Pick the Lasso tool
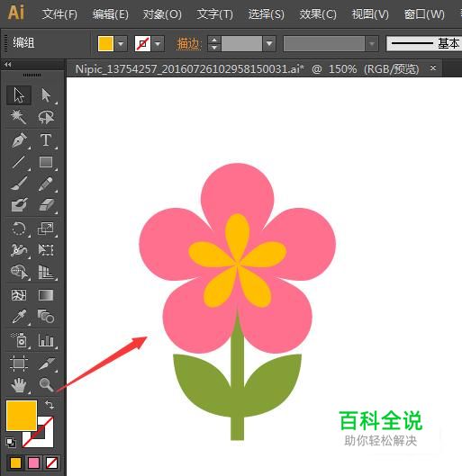Image resolution: width=462 pixels, height=476 pixels. [46, 117]
